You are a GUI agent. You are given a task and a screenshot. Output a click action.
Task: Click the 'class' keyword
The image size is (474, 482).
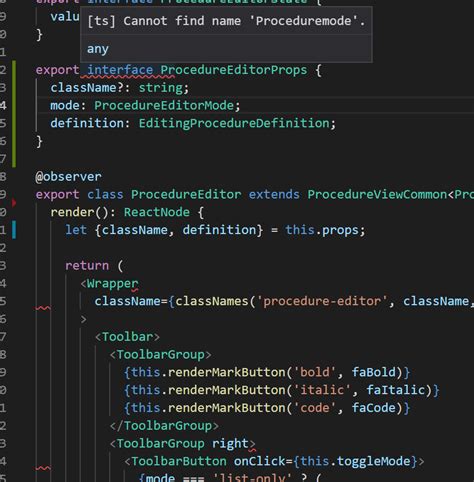click(x=105, y=195)
